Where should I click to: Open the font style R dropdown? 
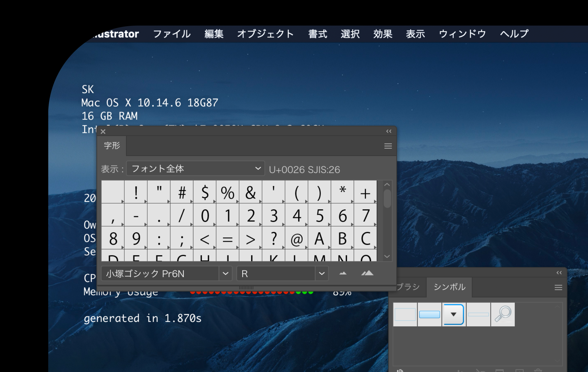pyautogui.click(x=321, y=274)
